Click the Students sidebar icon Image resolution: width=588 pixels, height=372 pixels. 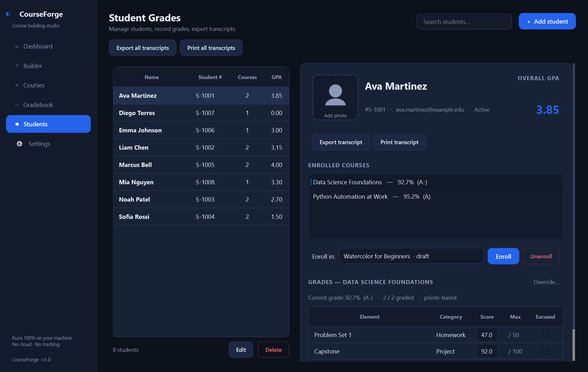tap(17, 124)
